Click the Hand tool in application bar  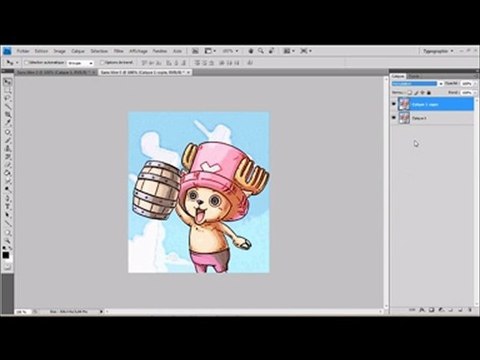tap(251, 51)
